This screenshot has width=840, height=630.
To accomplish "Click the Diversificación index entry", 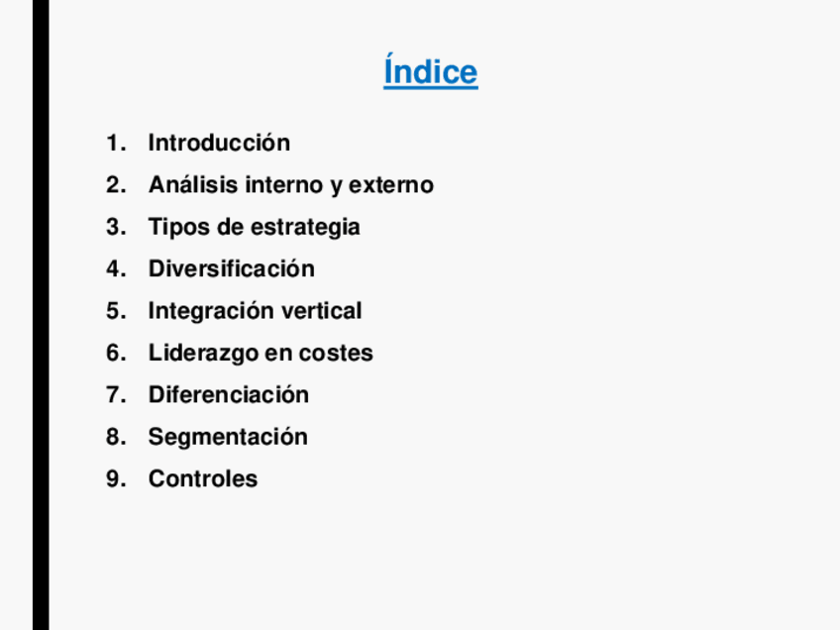I will point(231,269).
